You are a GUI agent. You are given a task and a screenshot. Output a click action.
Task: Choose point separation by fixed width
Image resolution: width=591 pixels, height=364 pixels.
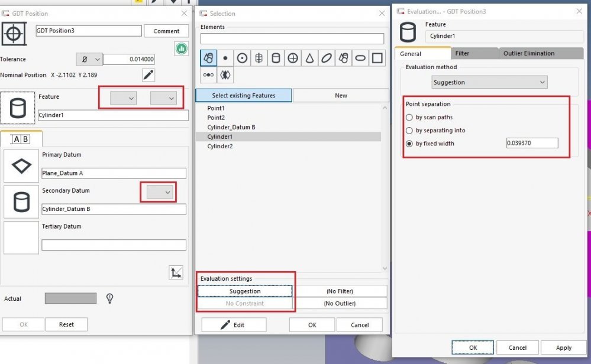tap(409, 144)
